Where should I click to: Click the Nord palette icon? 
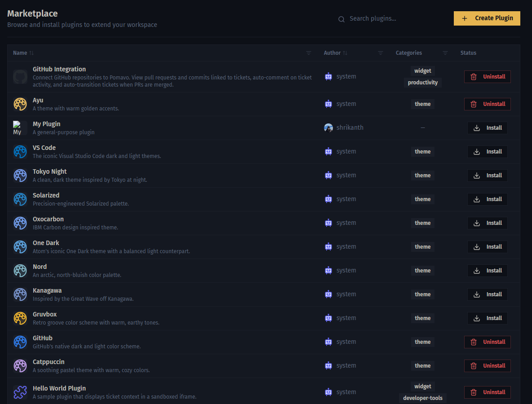click(x=20, y=271)
